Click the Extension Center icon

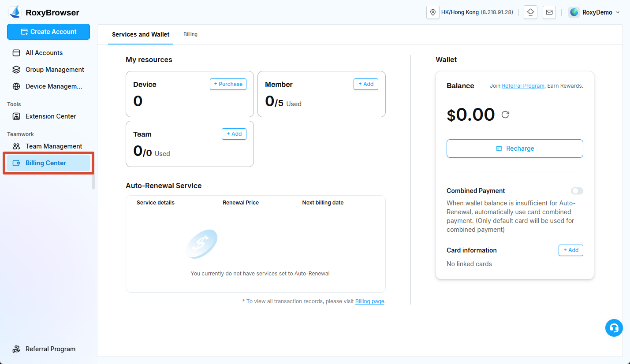[x=16, y=116]
